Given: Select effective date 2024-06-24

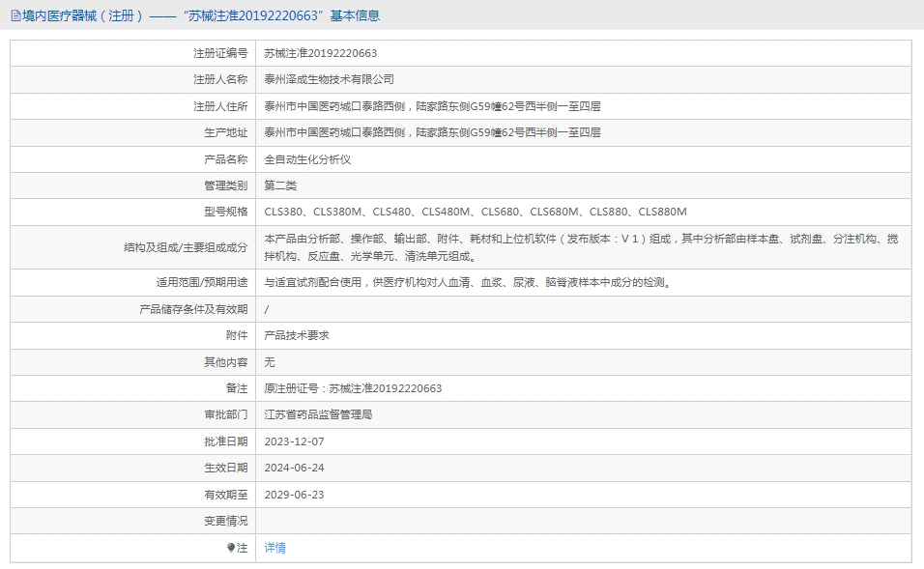Looking at the screenshot, I should 294,468.
